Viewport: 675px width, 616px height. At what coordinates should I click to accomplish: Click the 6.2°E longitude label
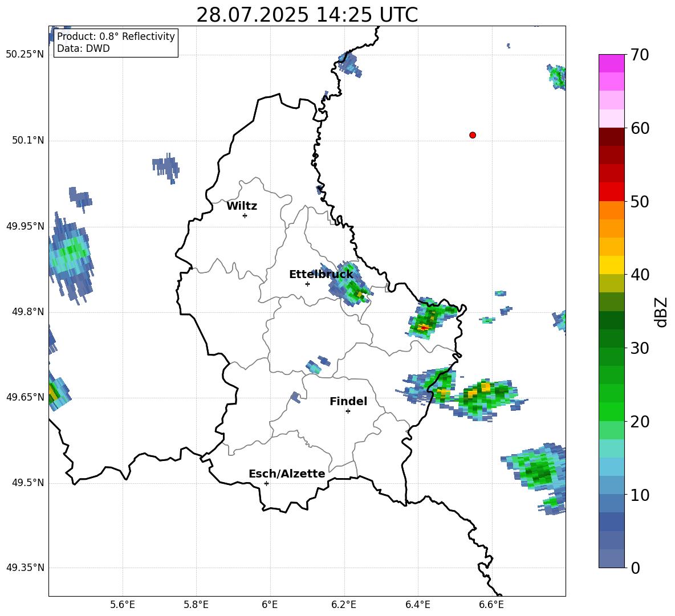pyautogui.click(x=344, y=605)
